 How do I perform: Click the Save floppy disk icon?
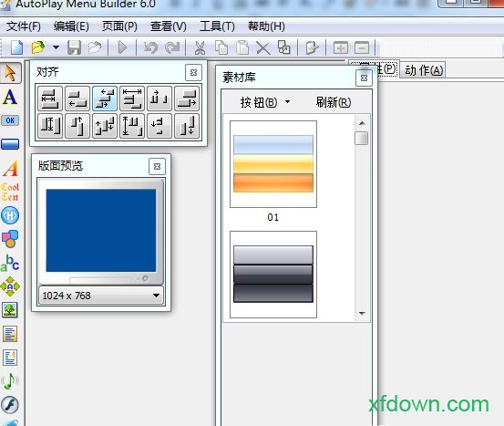(74, 47)
